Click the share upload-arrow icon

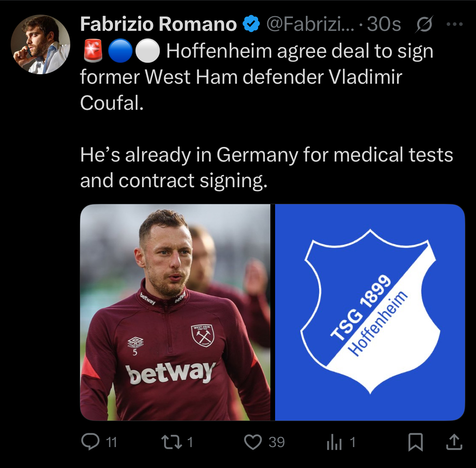point(454,442)
